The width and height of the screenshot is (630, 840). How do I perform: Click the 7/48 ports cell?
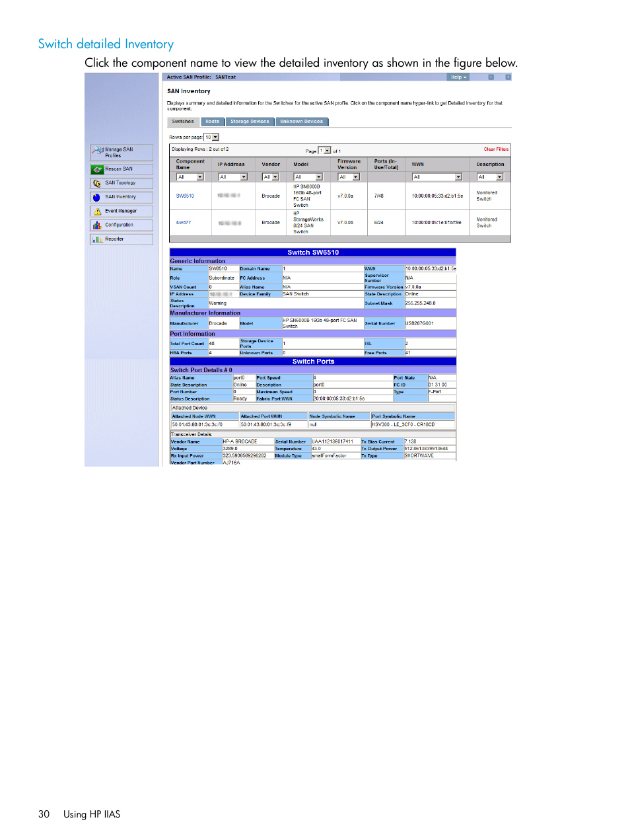[379, 196]
